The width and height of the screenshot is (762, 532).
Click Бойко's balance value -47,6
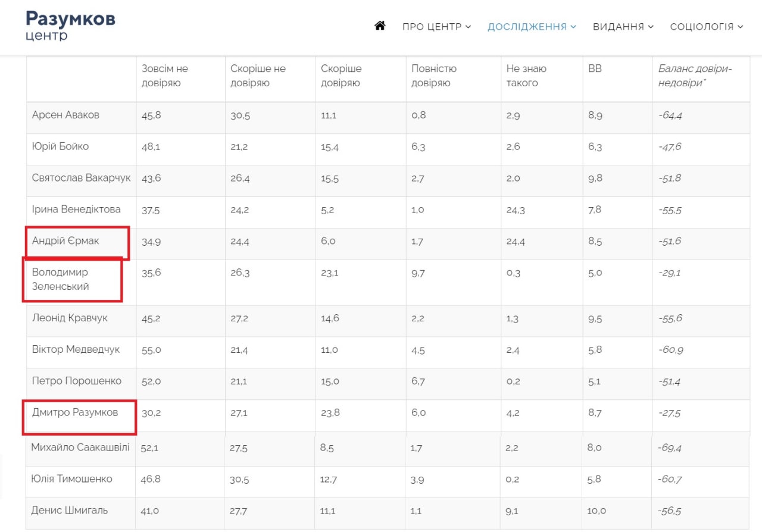pyautogui.click(x=670, y=147)
